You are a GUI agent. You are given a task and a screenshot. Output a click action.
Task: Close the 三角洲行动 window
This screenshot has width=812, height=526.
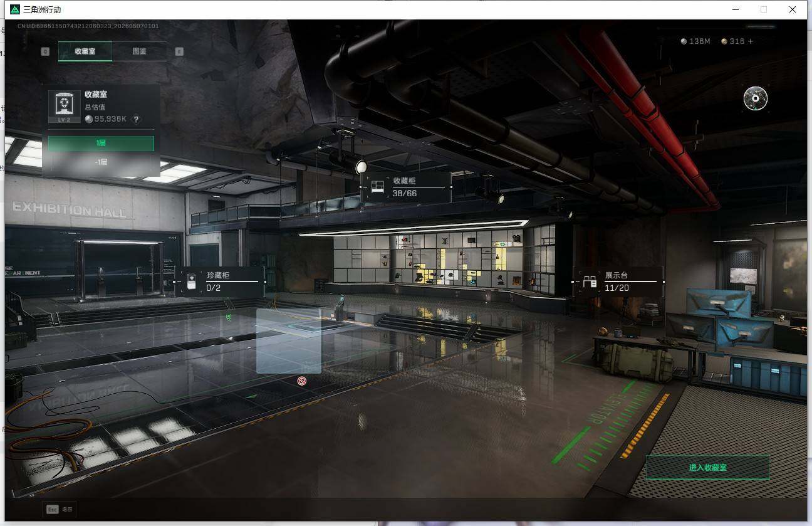pyautogui.click(x=793, y=9)
